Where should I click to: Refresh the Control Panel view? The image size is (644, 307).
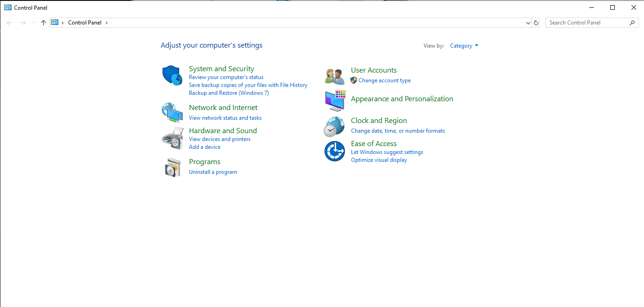[536, 23]
